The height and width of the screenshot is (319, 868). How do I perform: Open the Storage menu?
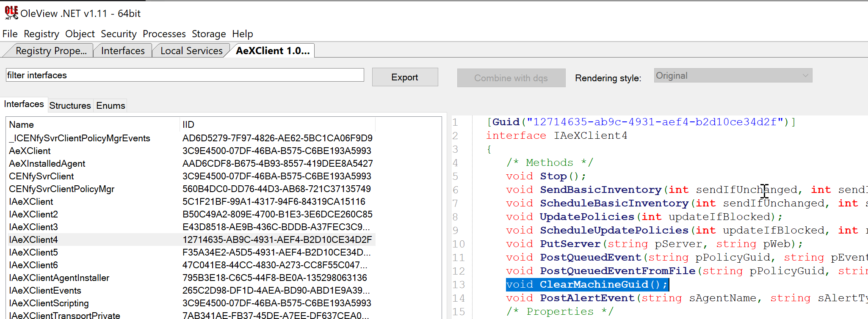click(209, 34)
